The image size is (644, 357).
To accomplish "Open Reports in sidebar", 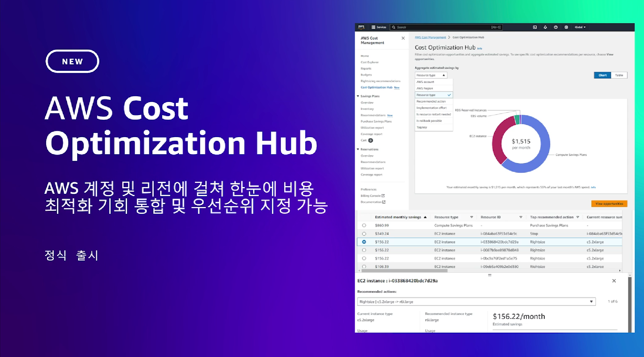I will 366,69.
